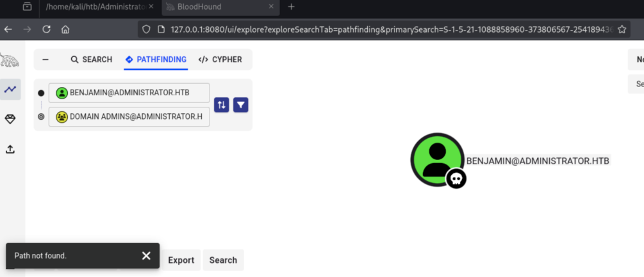Open pathfinding edge filter button
The image size is (644, 277).
[241, 105]
